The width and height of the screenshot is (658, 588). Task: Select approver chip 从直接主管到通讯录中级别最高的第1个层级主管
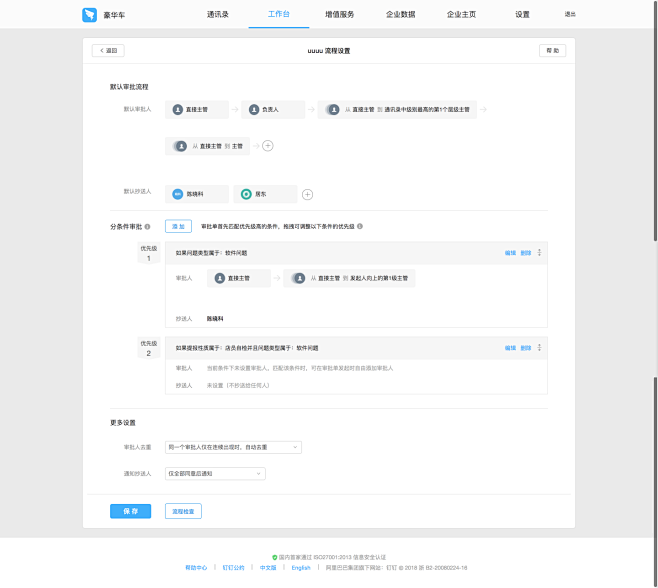click(397, 110)
